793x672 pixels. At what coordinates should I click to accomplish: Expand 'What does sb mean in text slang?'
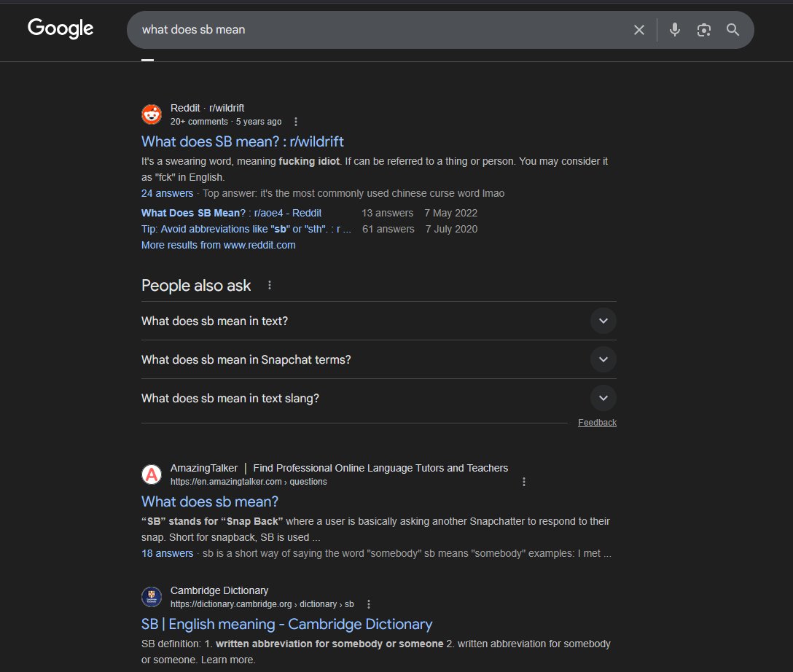click(x=603, y=398)
